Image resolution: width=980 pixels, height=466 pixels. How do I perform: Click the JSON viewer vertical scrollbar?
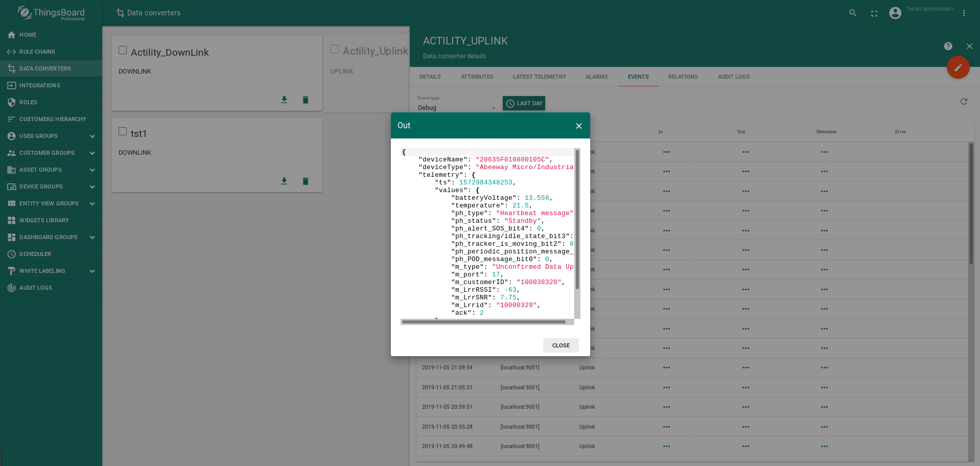[577, 220]
